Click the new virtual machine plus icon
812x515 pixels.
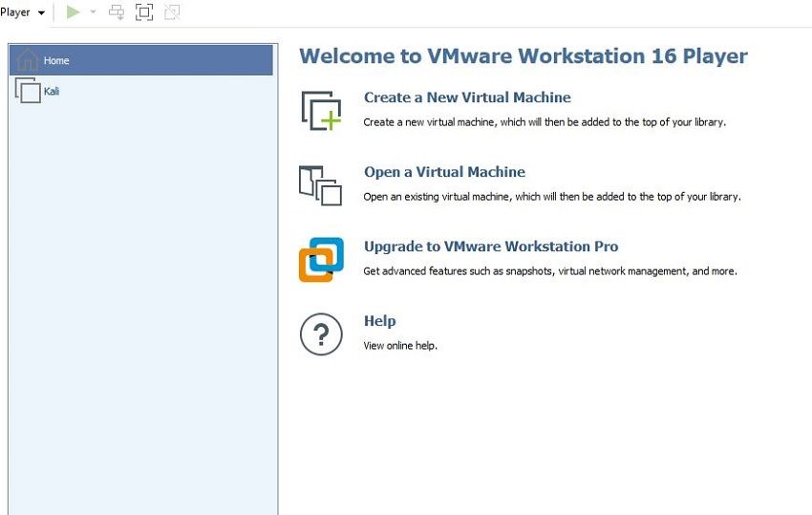(x=321, y=111)
